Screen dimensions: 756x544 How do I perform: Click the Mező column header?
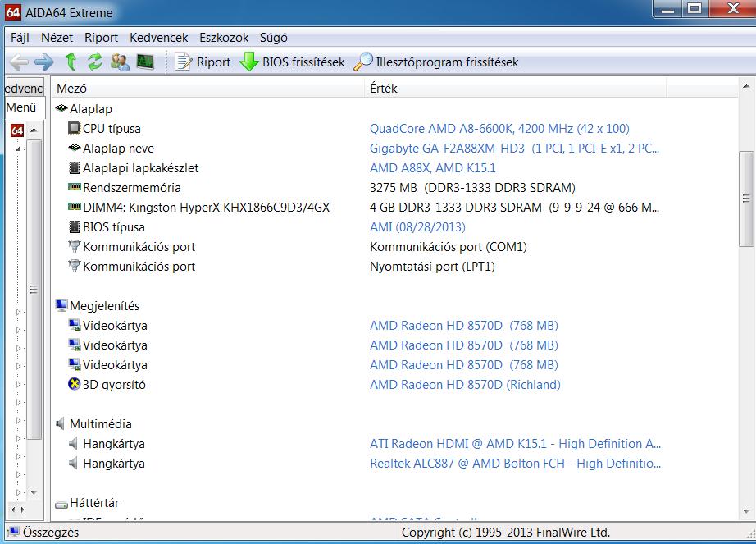tap(208, 89)
